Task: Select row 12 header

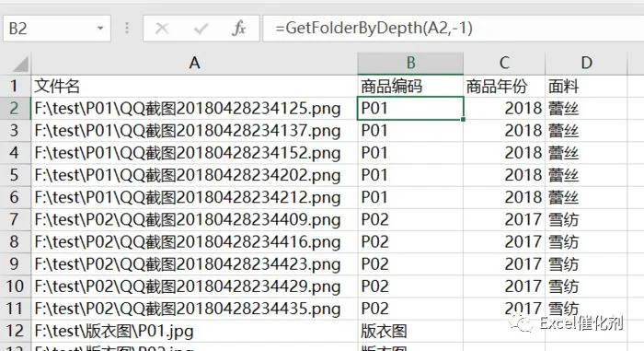Action: tap(16, 331)
